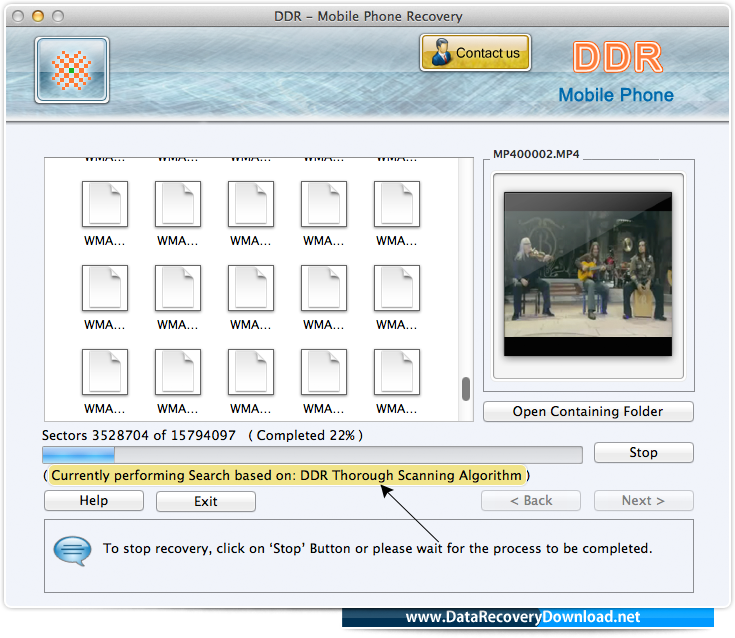Click the sector scanning progress bar

click(x=312, y=455)
